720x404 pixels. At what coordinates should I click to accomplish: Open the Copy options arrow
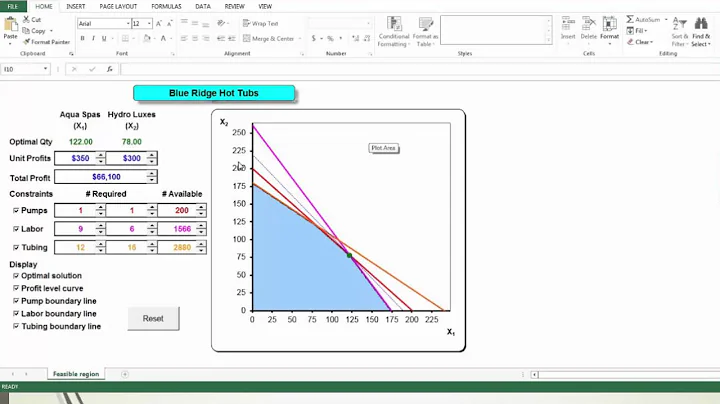[x=51, y=31]
